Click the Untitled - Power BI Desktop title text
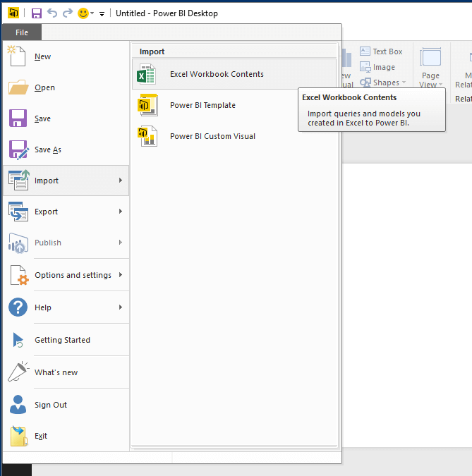 click(167, 13)
